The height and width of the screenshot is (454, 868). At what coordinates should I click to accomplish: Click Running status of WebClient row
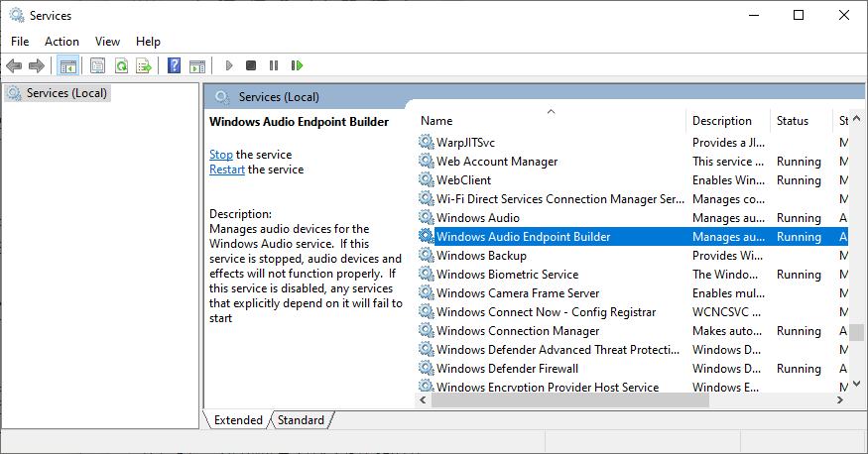point(799,179)
